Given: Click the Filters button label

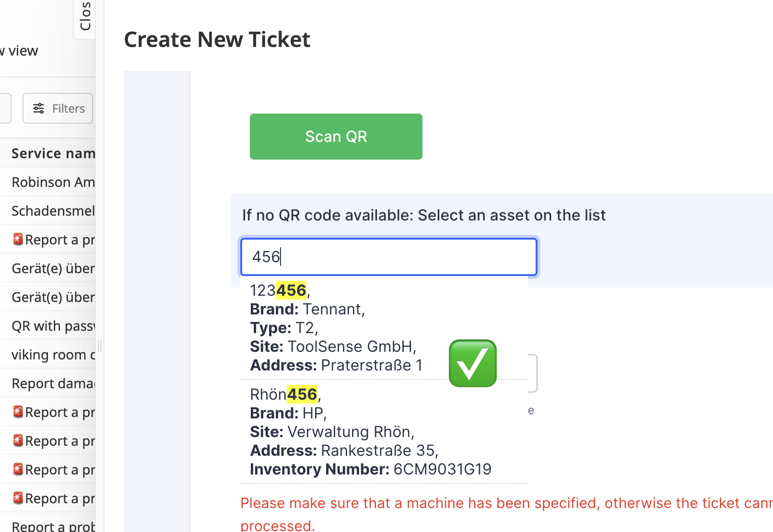Looking at the screenshot, I should (68, 109).
